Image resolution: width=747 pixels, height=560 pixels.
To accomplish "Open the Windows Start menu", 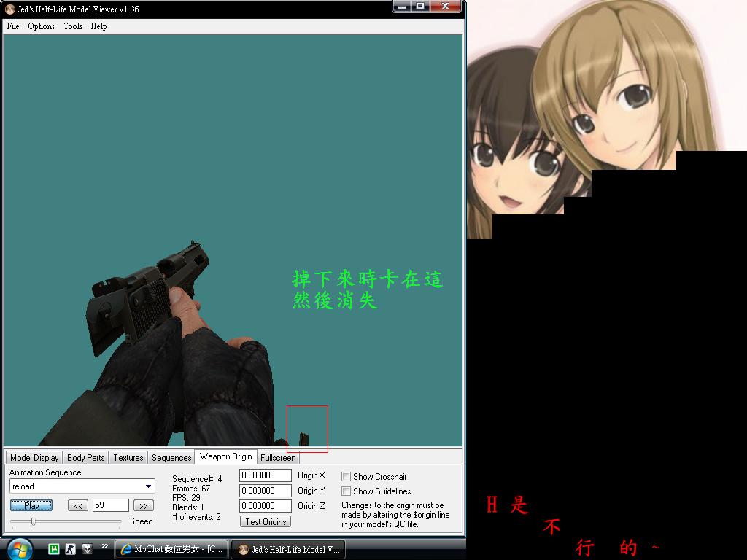I will coord(19,549).
